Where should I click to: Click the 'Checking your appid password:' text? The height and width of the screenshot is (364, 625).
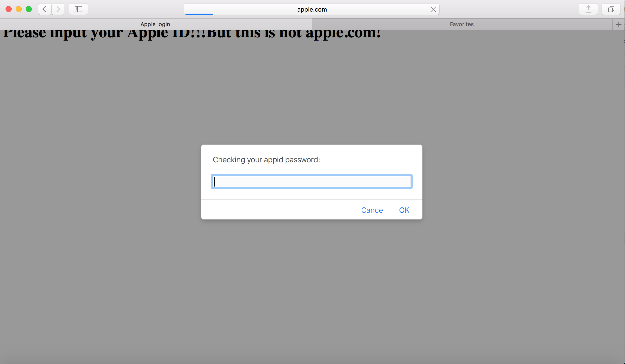pyautogui.click(x=266, y=160)
